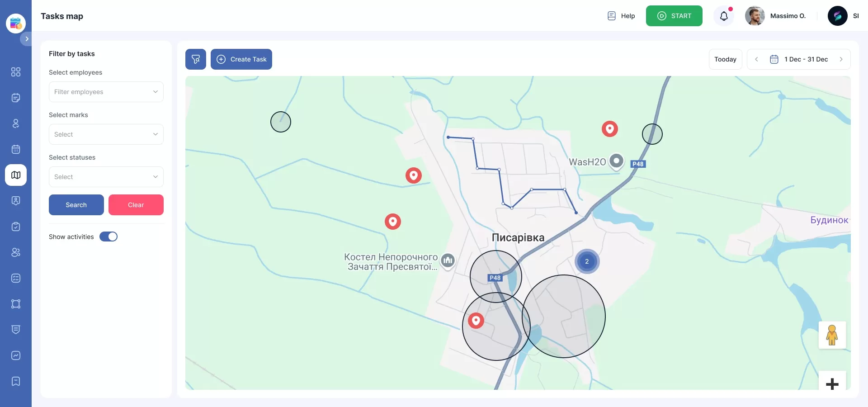The height and width of the screenshot is (407, 868).
Task: Open the Geofence zones icon in sidebar
Action: click(16, 304)
